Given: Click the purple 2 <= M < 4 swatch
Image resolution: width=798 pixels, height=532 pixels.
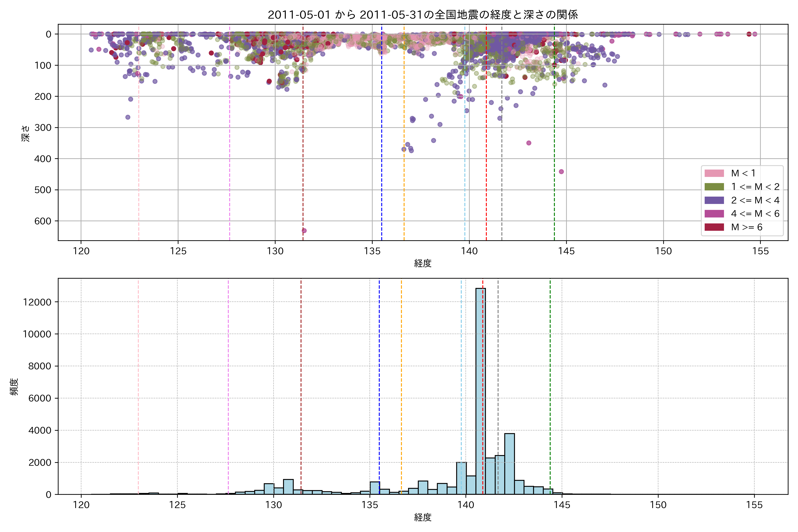Looking at the screenshot, I should (714, 200).
